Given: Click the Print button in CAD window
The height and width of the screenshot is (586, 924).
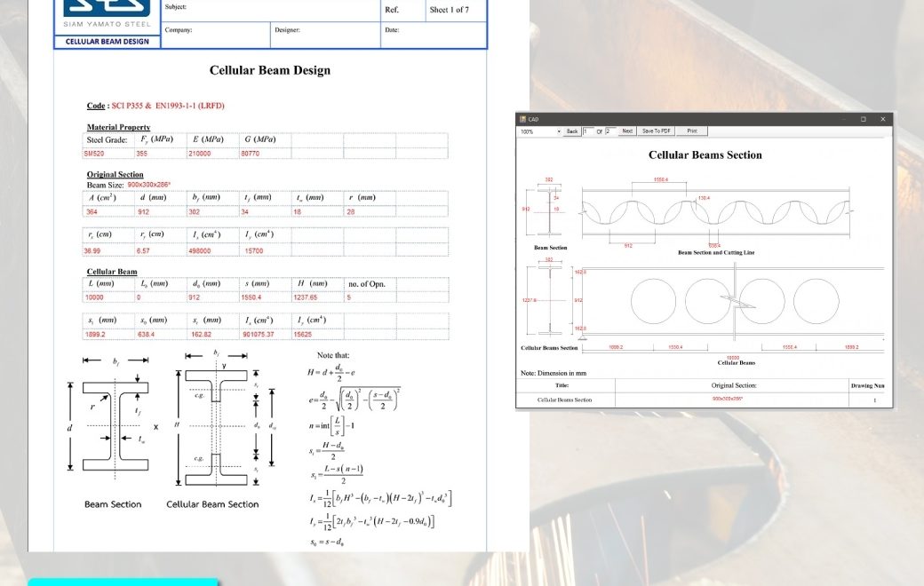Looking at the screenshot, I should [x=692, y=131].
